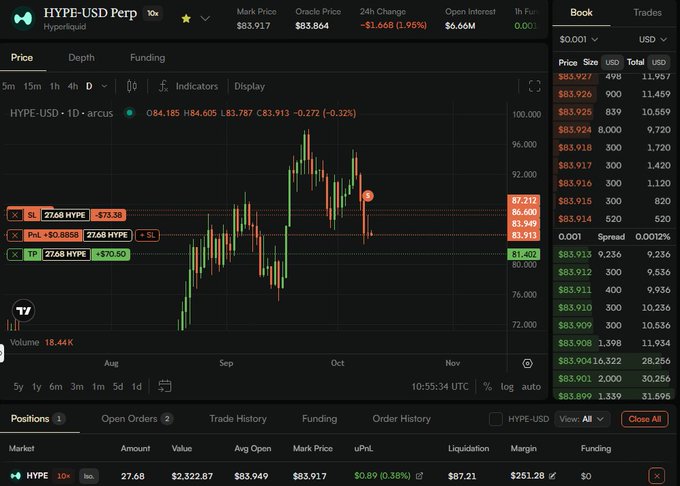The height and width of the screenshot is (486, 680).
Task: Switch to the Depth tab
Action: (81, 58)
